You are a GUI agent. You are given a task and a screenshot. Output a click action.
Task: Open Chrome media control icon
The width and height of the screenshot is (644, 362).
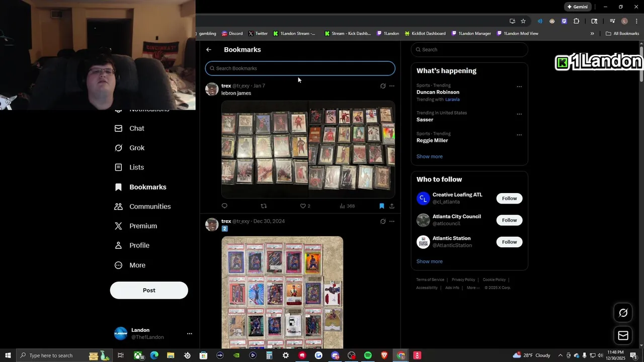coord(612,21)
